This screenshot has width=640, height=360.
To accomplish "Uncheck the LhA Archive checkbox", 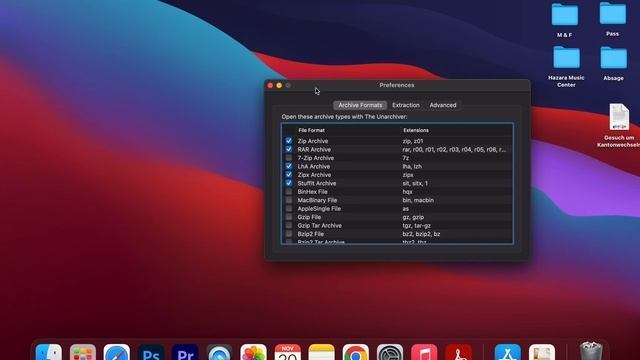I will (289, 166).
